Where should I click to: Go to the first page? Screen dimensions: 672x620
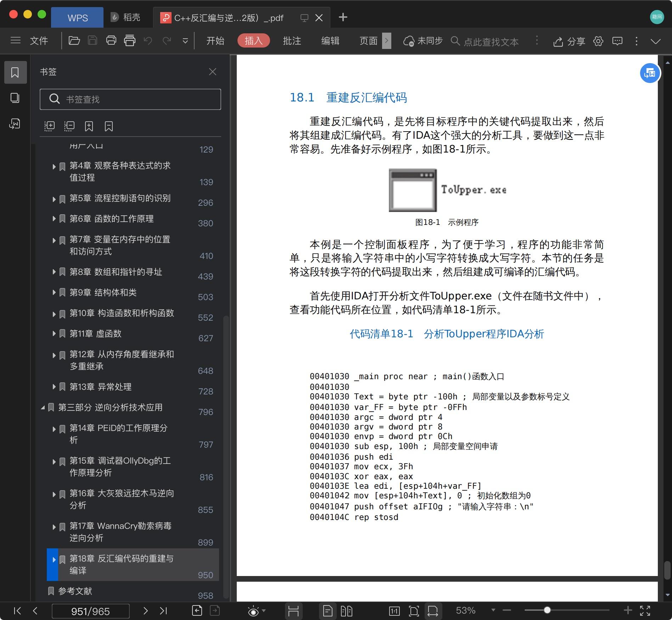coord(17,611)
